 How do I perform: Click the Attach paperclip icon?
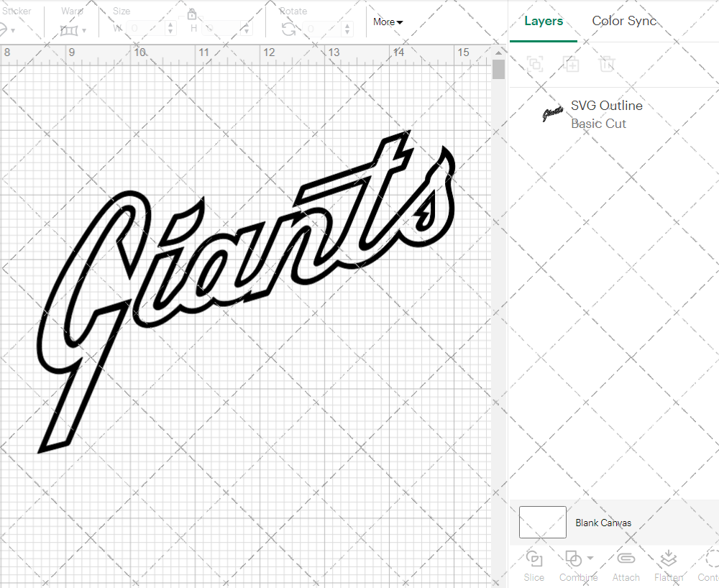pos(626,559)
